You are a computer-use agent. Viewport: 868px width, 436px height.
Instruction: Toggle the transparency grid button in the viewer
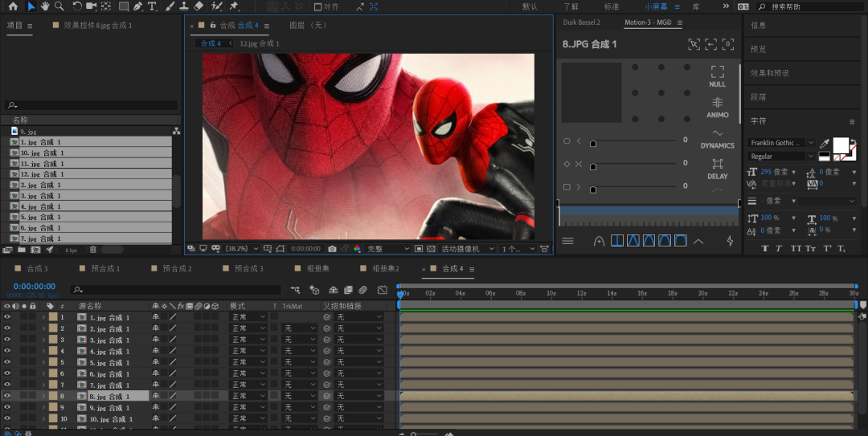pos(431,249)
